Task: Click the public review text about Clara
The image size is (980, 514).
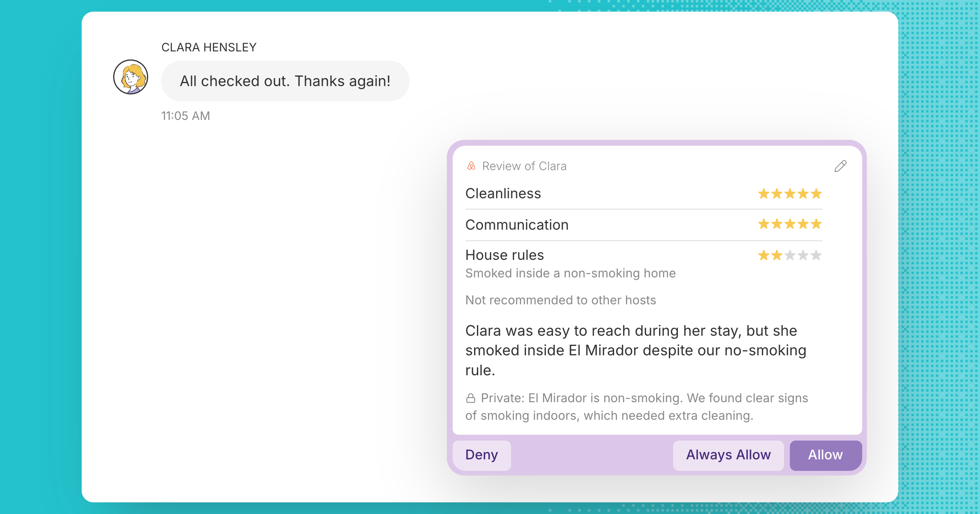Action: (636, 350)
